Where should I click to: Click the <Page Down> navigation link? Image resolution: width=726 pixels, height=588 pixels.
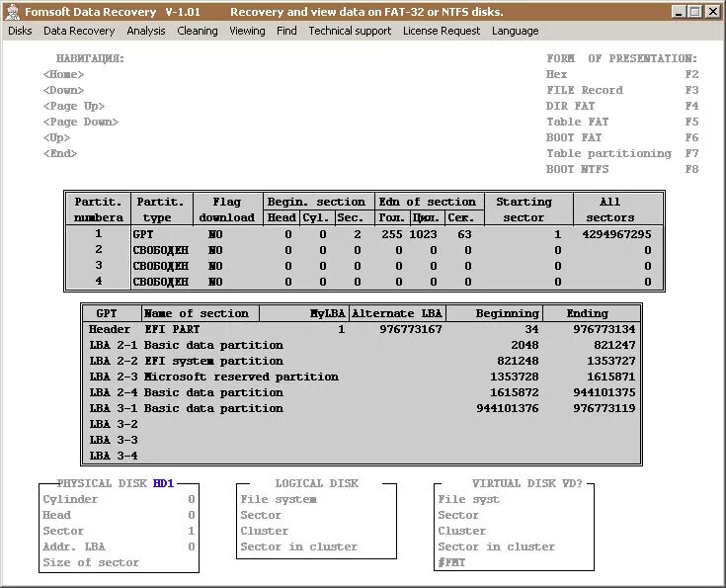81,122
